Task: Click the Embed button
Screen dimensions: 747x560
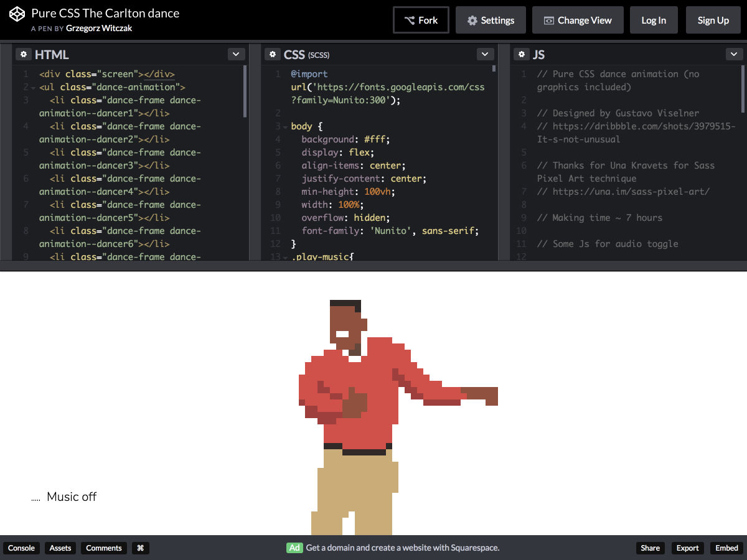Action: [726, 548]
